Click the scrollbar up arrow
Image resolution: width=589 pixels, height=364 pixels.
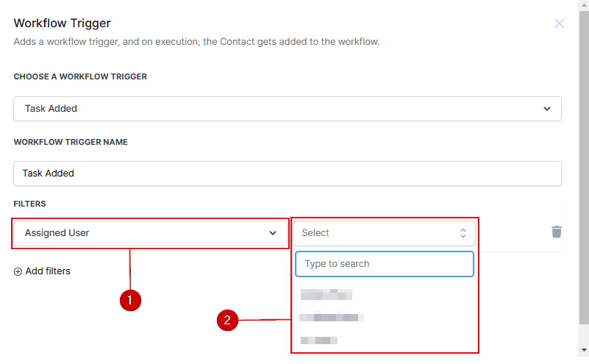tap(584, 6)
